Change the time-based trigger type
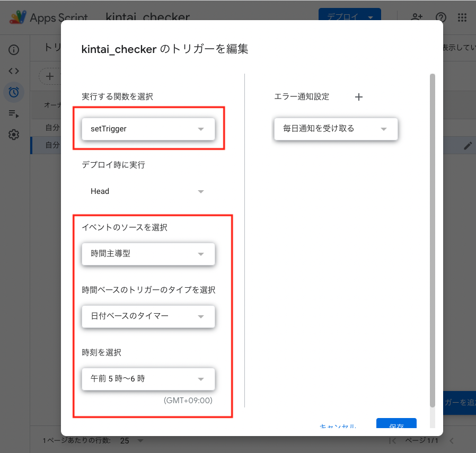476x453 pixels. click(148, 316)
